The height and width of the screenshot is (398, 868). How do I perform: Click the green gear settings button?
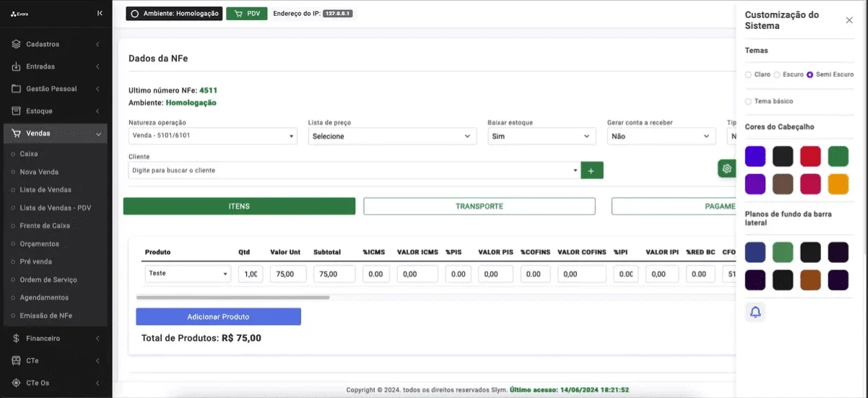pos(726,169)
